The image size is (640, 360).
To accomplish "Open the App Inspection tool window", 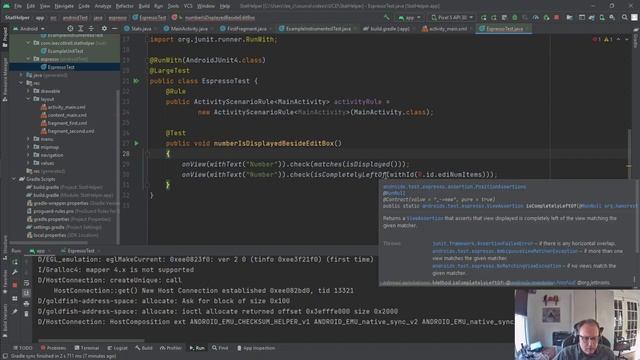I will [x=256, y=348].
